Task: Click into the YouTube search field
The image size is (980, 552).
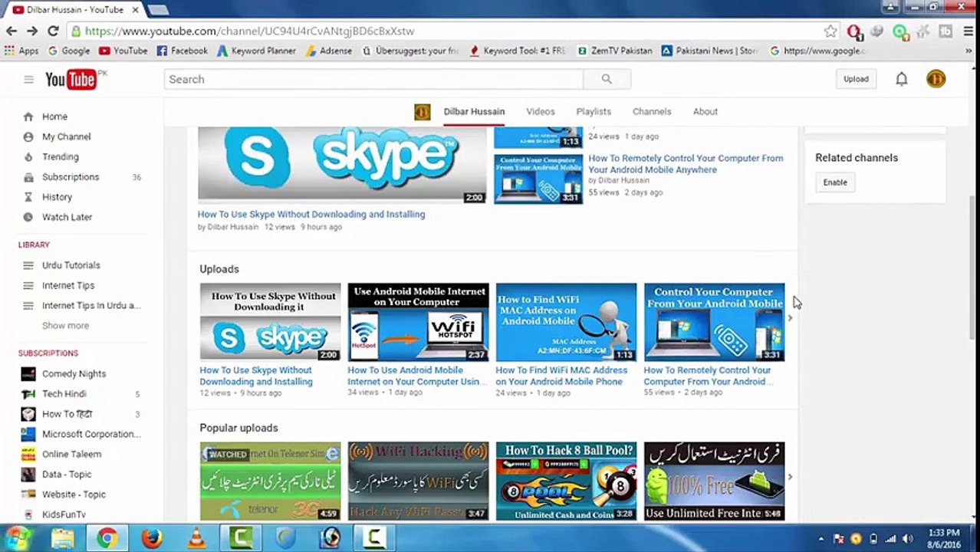Action: [x=373, y=79]
